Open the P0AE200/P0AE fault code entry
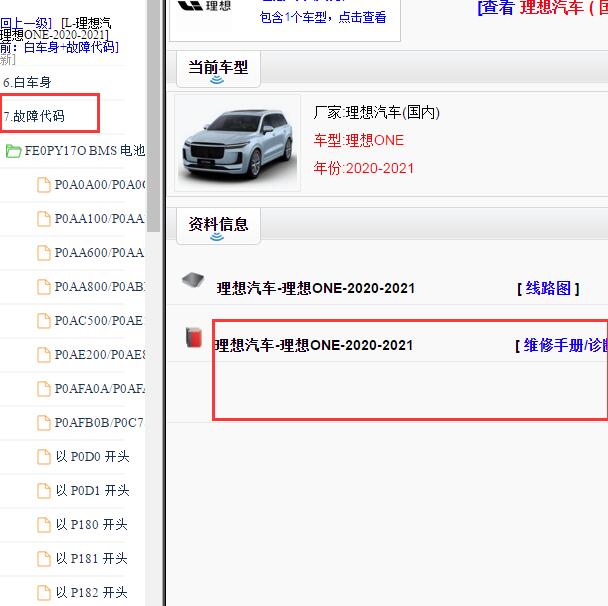 100,355
